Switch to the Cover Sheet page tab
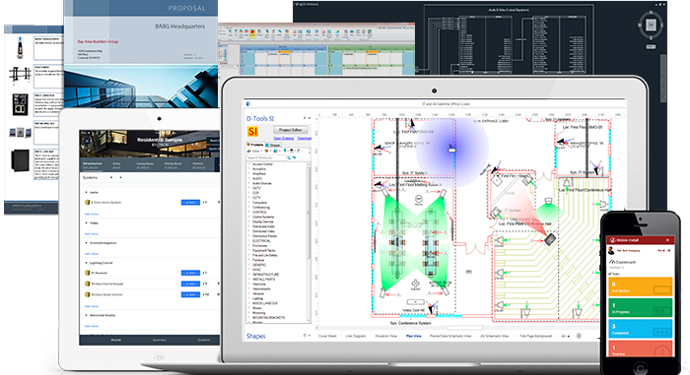 click(x=327, y=336)
